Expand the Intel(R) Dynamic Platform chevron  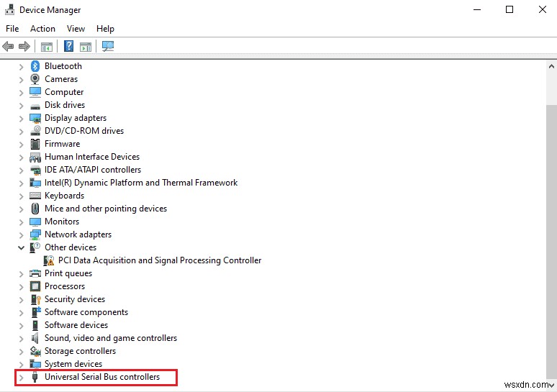pyautogui.click(x=21, y=183)
